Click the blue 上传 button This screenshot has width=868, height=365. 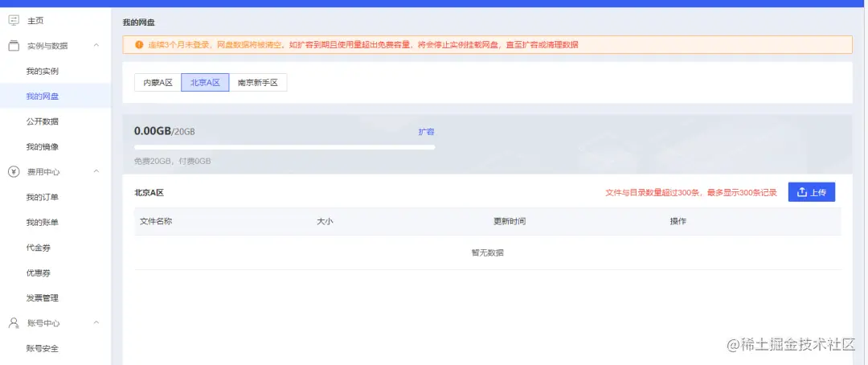click(812, 192)
